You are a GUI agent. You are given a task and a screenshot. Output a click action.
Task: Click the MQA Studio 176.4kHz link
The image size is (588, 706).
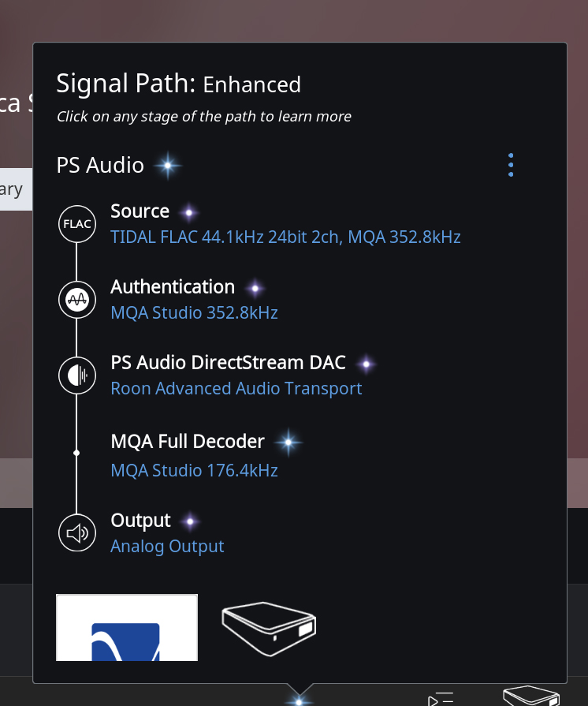point(194,470)
